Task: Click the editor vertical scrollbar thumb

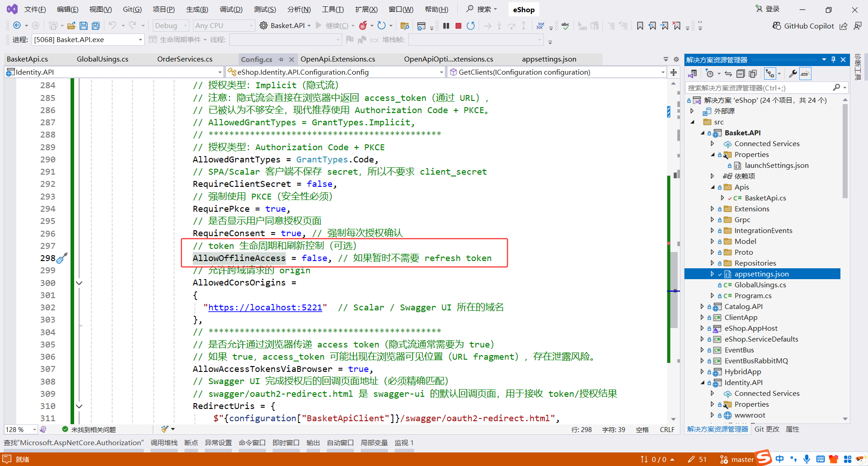Action: point(674,290)
